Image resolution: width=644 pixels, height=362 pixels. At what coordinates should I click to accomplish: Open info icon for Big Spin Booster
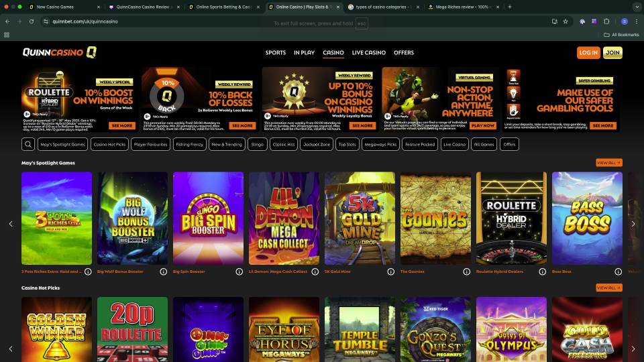click(239, 271)
